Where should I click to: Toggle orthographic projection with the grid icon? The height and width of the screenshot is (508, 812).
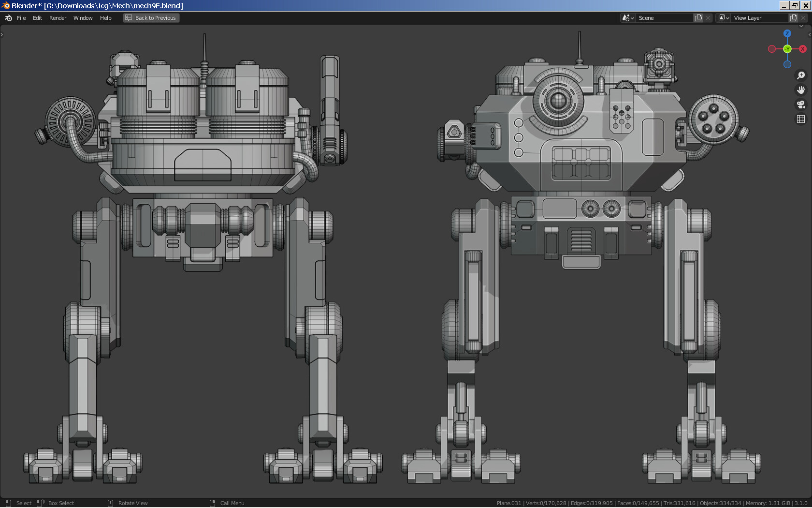coord(801,119)
